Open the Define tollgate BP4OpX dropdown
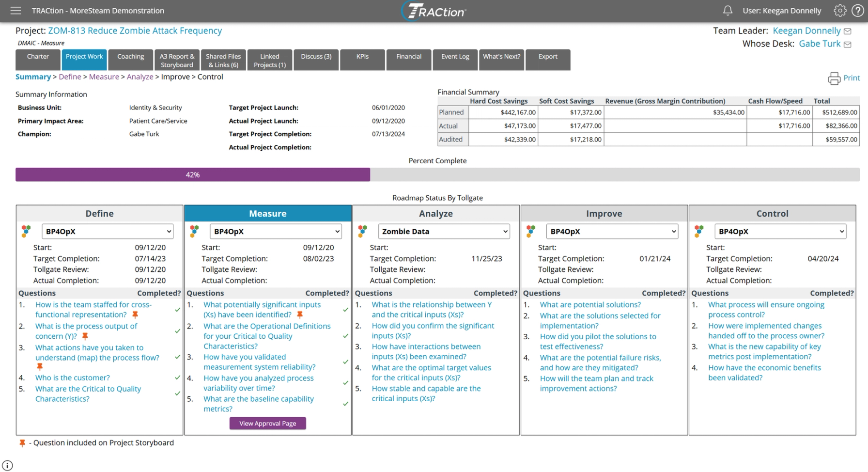The image size is (868, 472). (108, 232)
